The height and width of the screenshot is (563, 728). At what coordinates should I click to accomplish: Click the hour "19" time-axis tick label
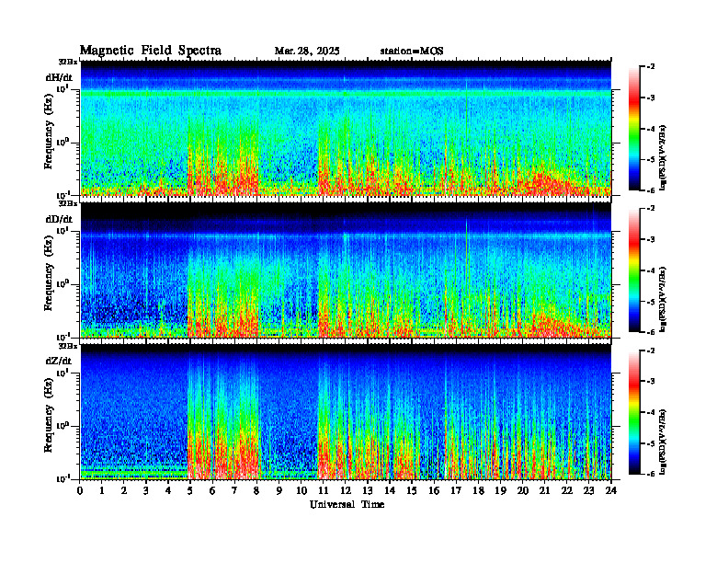click(x=500, y=491)
